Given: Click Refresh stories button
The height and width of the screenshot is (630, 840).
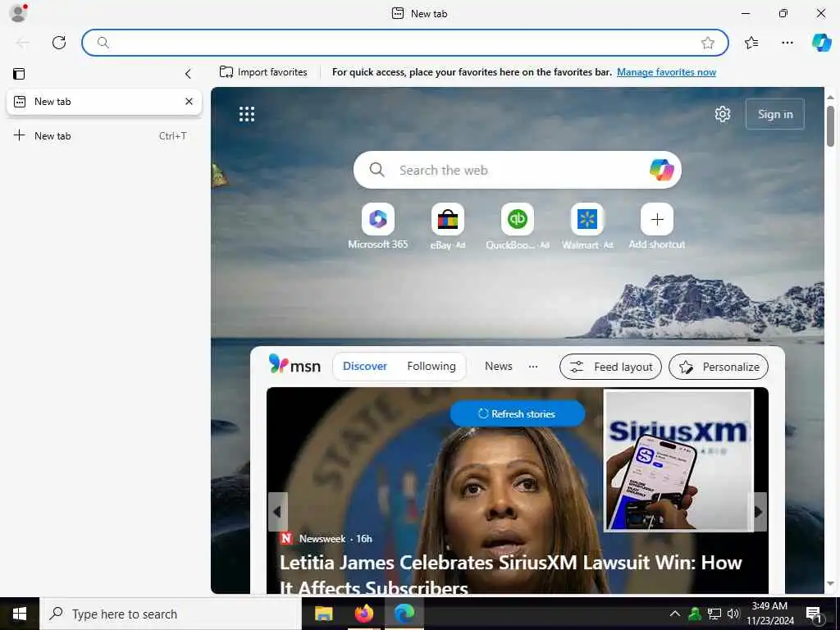Looking at the screenshot, I should point(517,413).
